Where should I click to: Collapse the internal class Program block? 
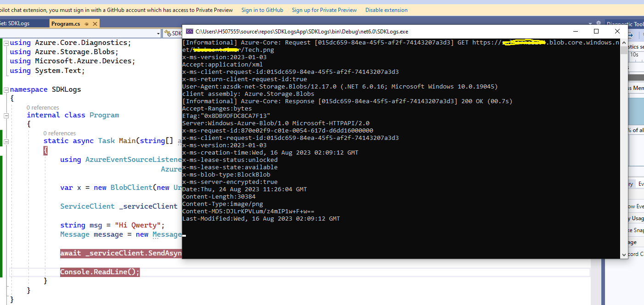[6, 115]
